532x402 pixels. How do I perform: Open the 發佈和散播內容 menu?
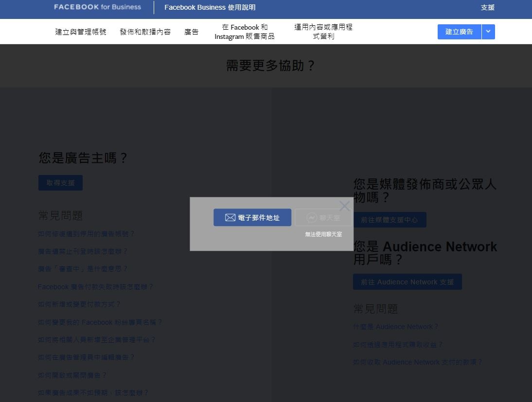coord(145,32)
